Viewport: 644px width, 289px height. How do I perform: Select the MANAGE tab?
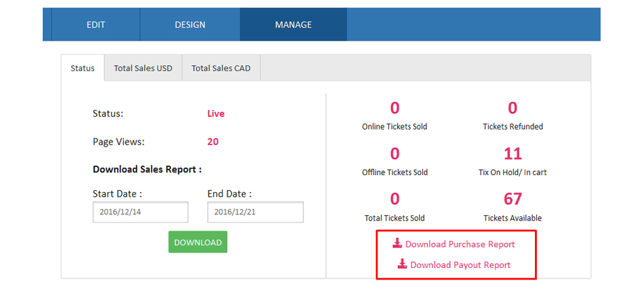pos(293,24)
